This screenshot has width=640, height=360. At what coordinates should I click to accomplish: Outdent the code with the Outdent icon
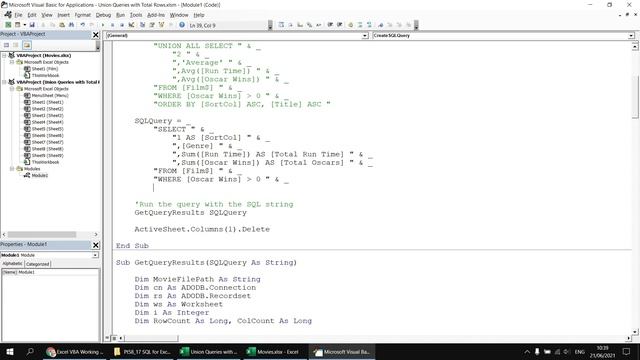[340, 25]
